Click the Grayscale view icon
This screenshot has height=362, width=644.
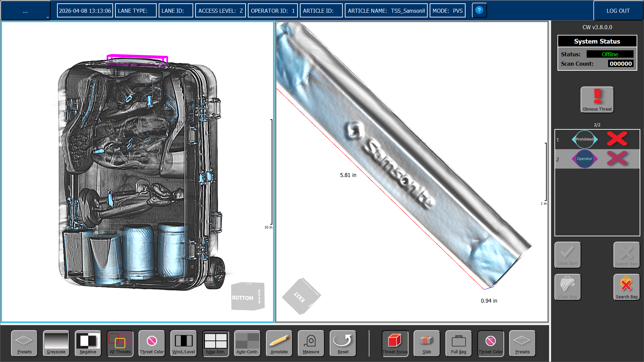click(56, 343)
